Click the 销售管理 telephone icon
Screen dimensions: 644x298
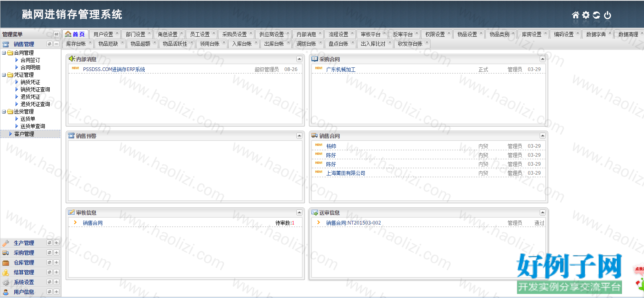(6, 44)
